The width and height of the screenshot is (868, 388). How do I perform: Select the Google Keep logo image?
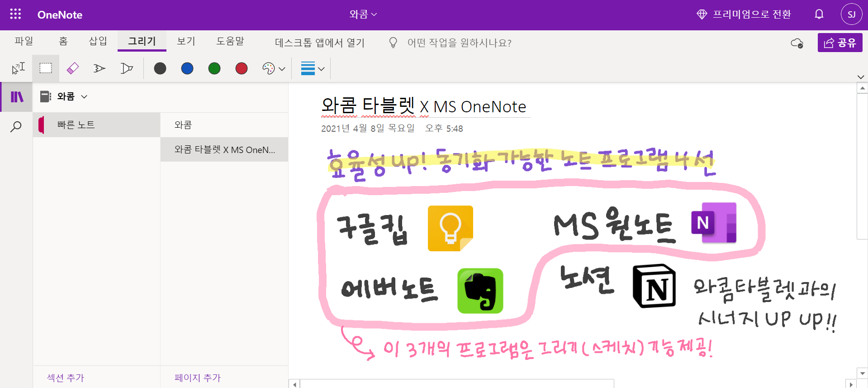451,228
